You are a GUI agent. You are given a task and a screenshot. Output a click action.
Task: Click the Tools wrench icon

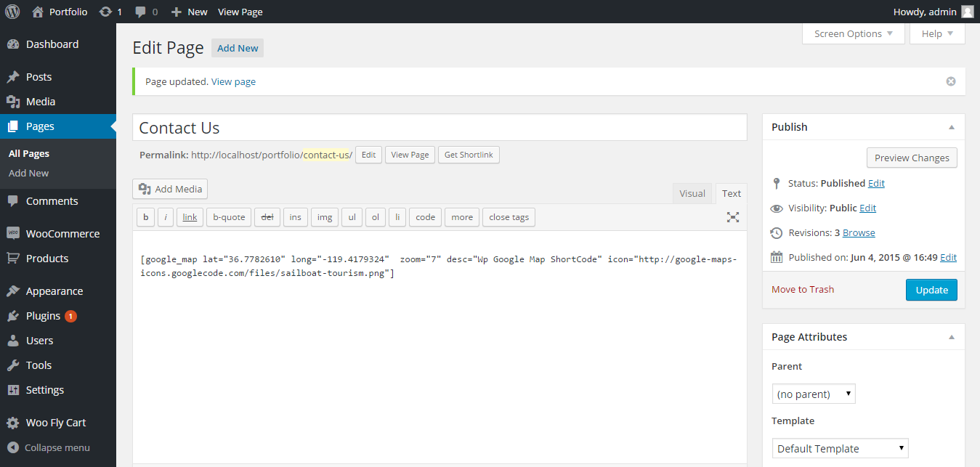(x=13, y=365)
